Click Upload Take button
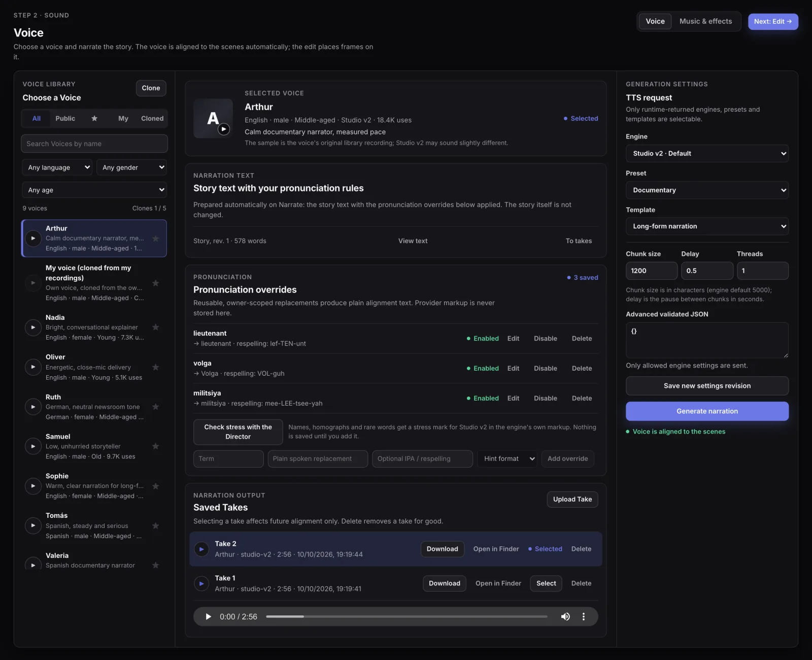The width and height of the screenshot is (812, 660). click(572, 499)
